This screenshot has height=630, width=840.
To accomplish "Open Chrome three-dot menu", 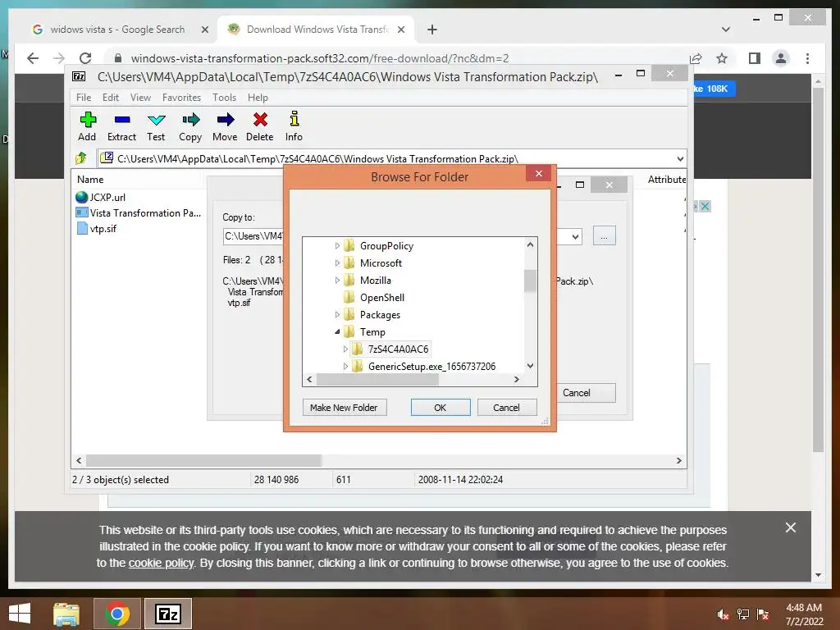I will 807,58.
